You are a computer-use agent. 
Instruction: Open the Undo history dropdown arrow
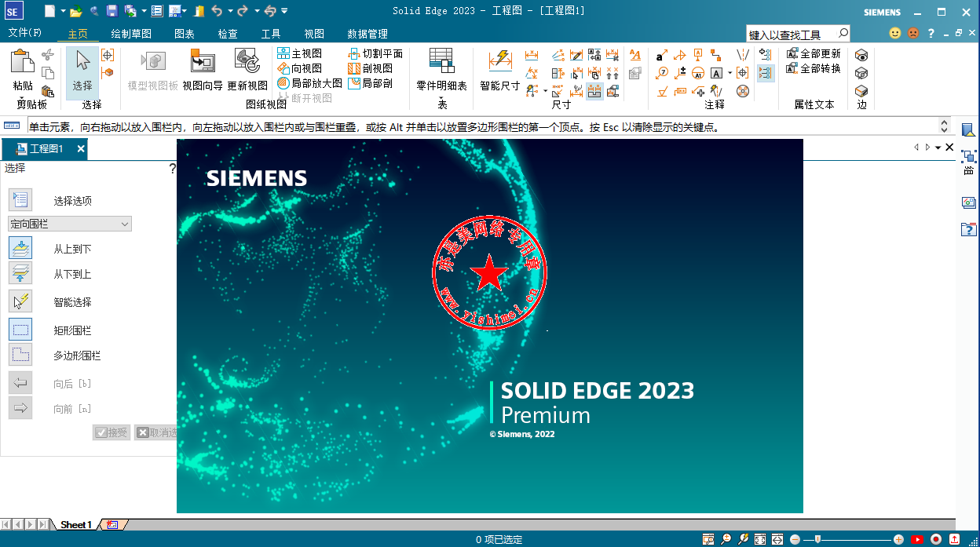point(229,11)
